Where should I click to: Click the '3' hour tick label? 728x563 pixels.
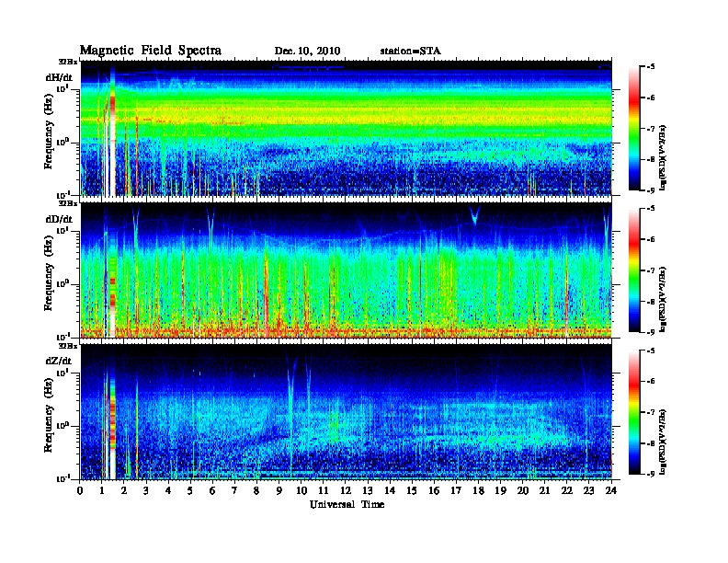coord(147,490)
